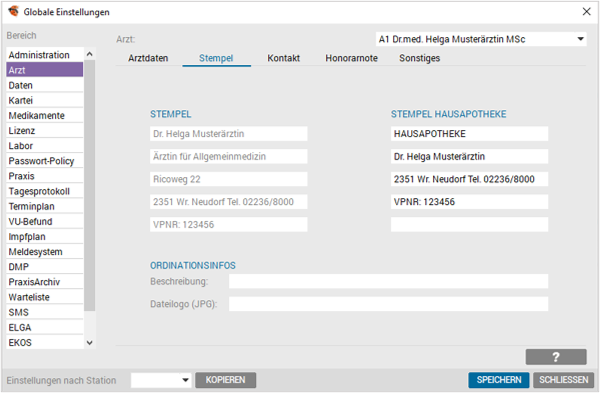Open the Kontakt tab
The width and height of the screenshot is (600, 393).
coord(284,58)
